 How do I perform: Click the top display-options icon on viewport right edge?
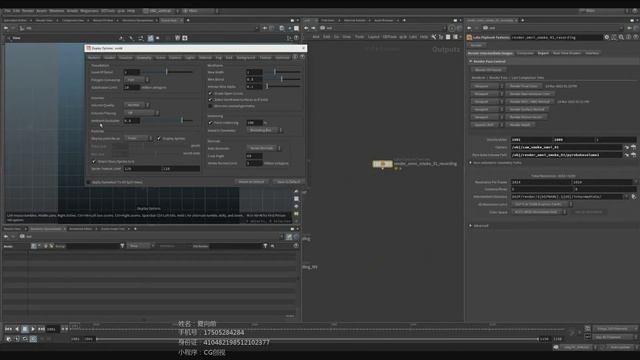tap(296, 191)
